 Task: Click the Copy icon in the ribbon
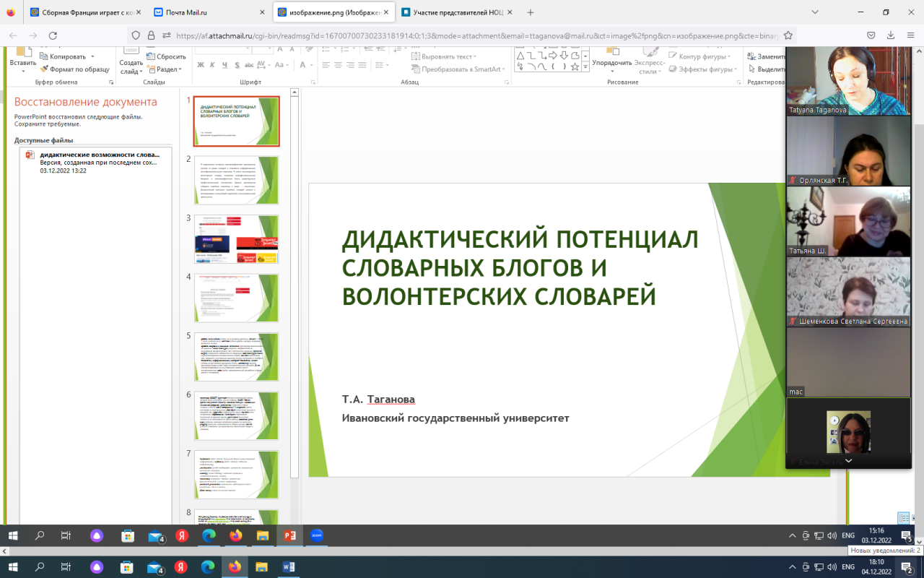click(x=44, y=56)
